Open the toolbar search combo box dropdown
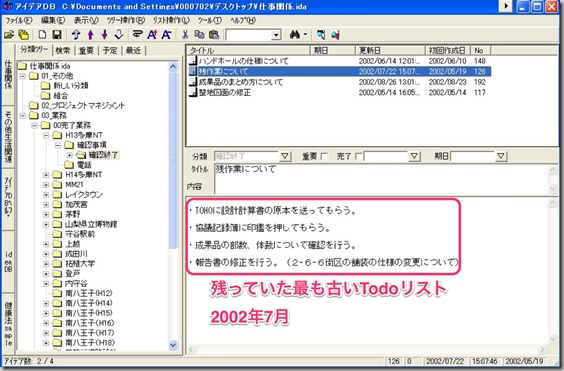The height and width of the screenshot is (371, 564). point(276,35)
